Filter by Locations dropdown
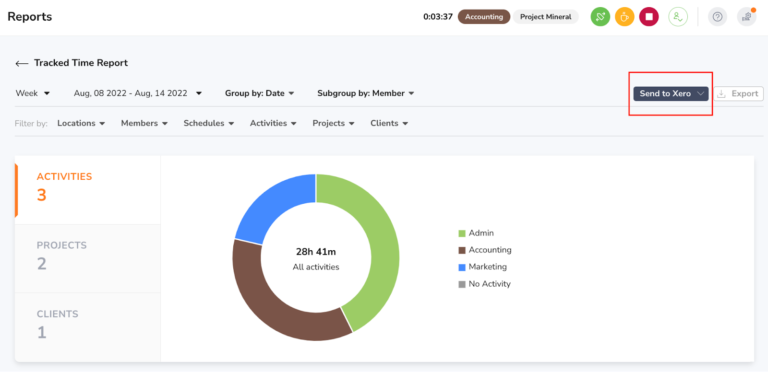Image resolution: width=768 pixels, height=372 pixels. 81,123
